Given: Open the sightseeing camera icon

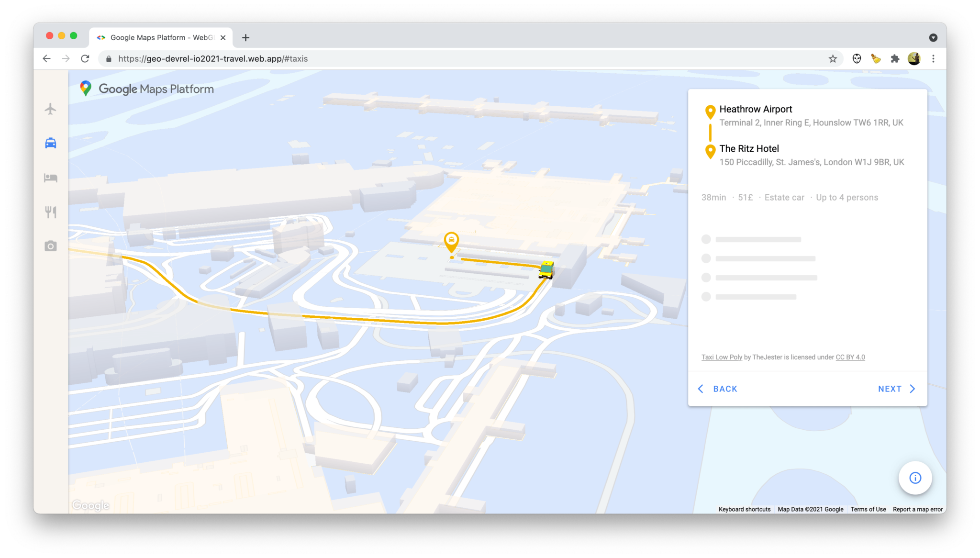Looking at the screenshot, I should (x=50, y=246).
